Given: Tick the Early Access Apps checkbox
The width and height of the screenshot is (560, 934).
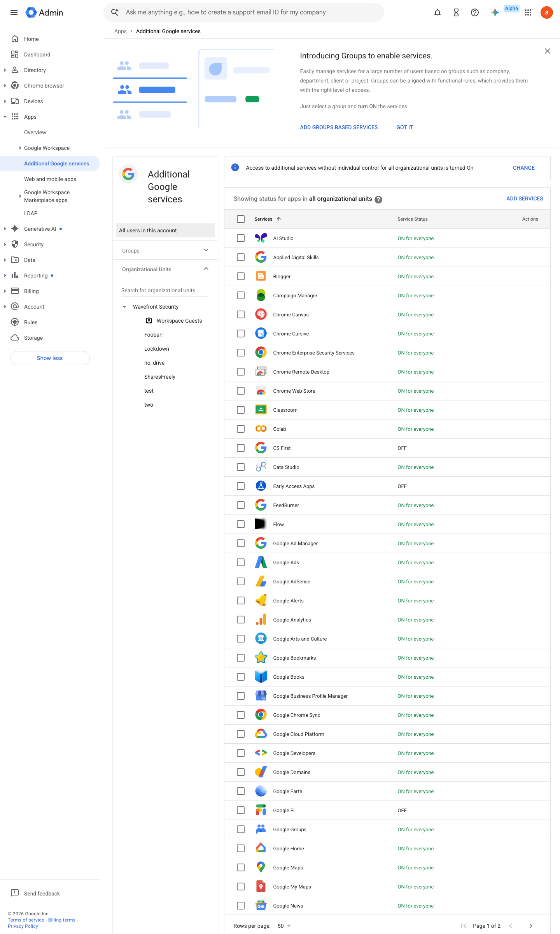Looking at the screenshot, I should [x=241, y=486].
